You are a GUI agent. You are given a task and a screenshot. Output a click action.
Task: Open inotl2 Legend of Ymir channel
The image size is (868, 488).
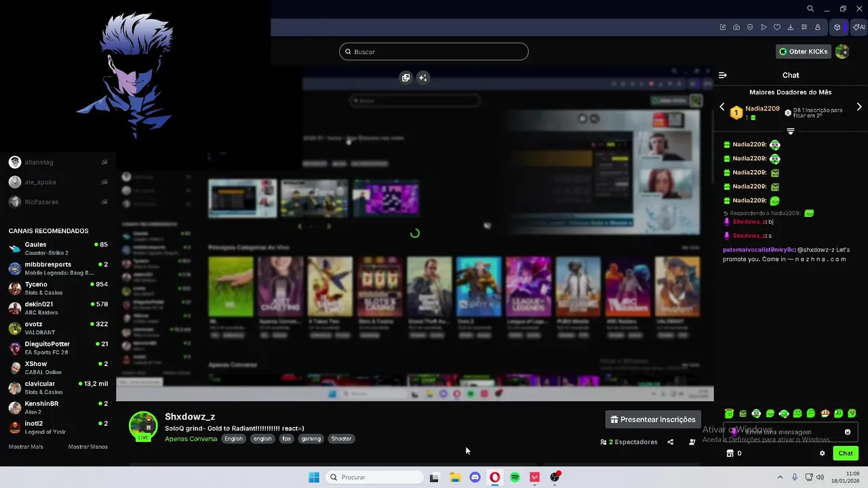pos(58,427)
